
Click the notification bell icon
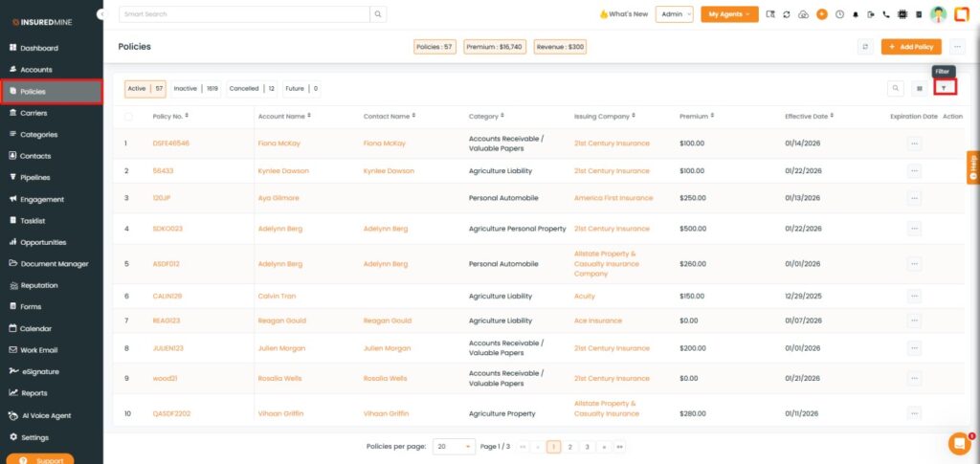(855, 14)
